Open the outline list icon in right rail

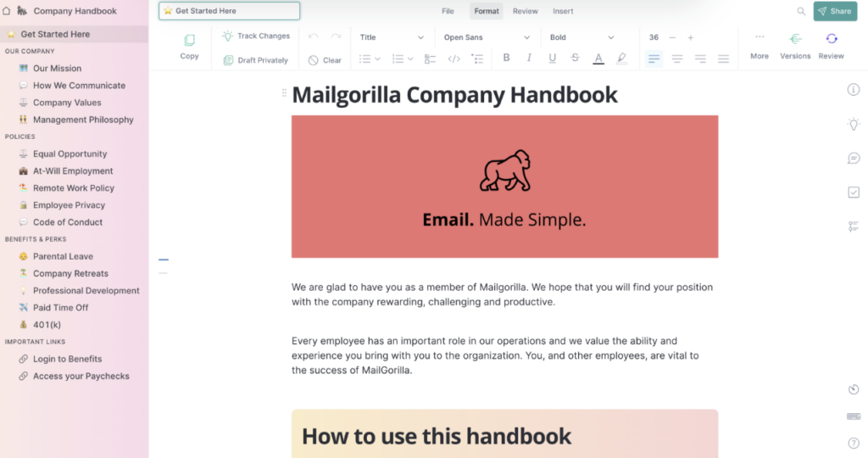click(x=854, y=226)
